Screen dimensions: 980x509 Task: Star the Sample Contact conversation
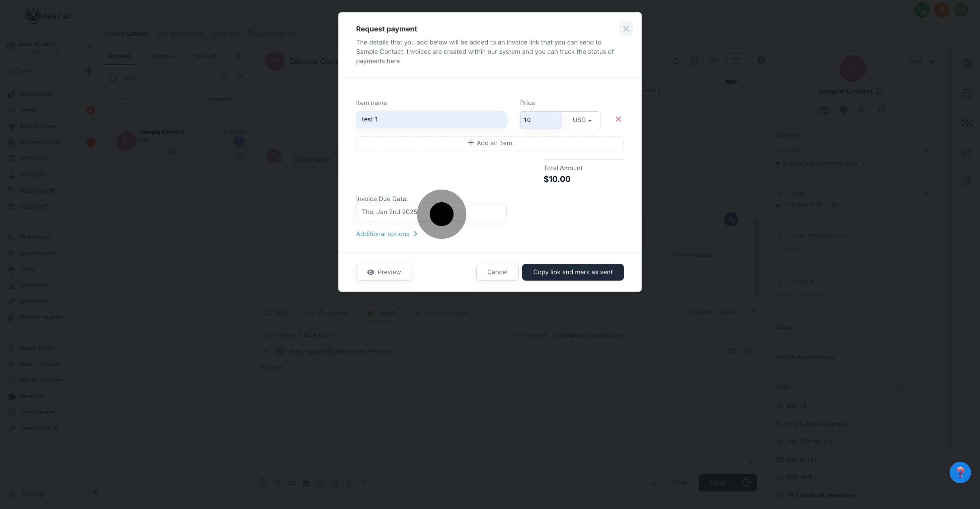tap(676, 61)
